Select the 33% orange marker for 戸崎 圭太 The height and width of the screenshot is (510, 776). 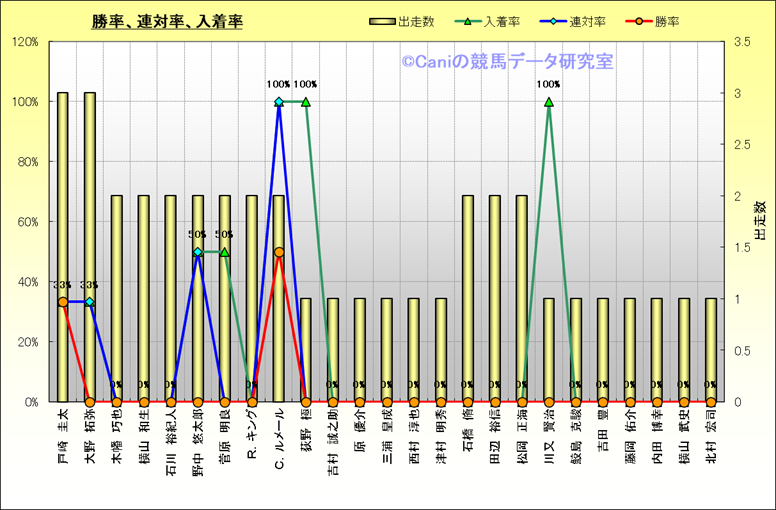(63, 302)
